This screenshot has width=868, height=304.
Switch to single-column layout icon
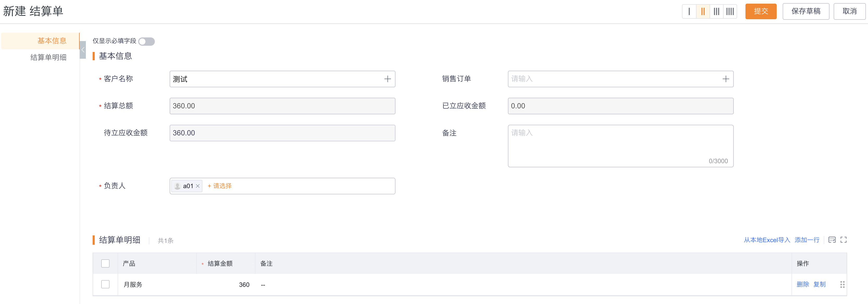point(689,11)
